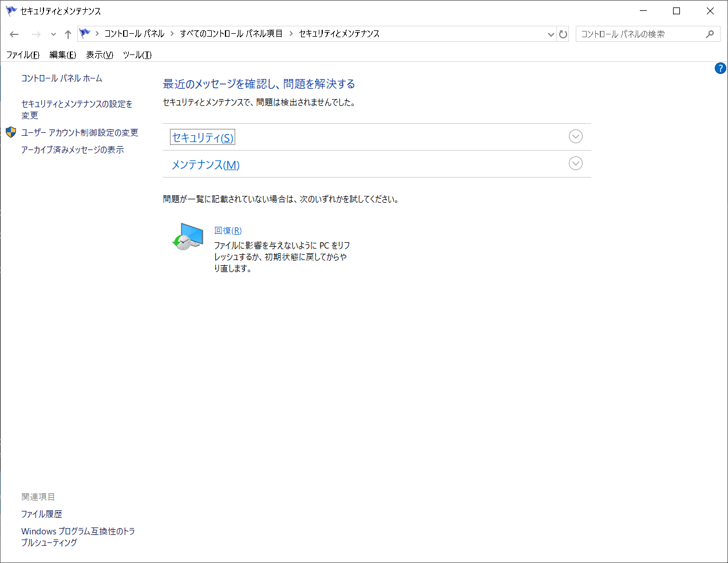Open the 表示(V) menu

[x=98, y=55]
